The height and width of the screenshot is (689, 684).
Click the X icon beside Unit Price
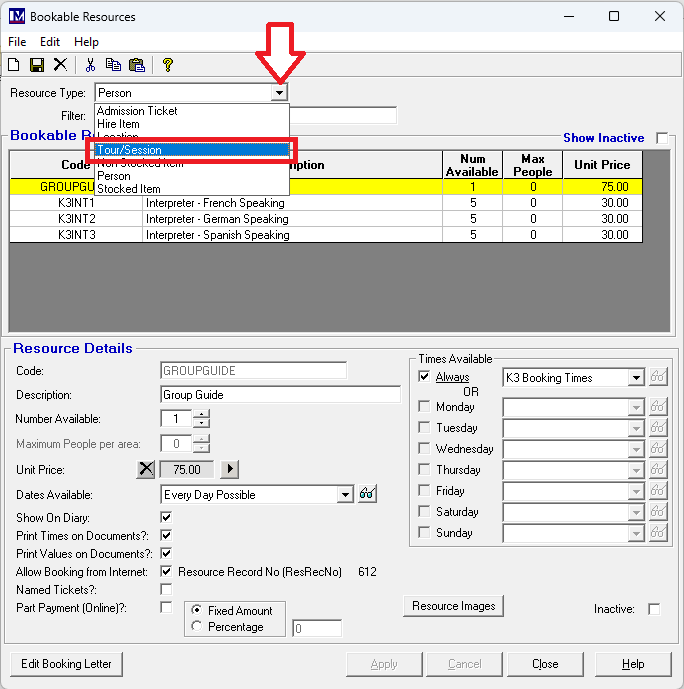[x=146, y=469]
